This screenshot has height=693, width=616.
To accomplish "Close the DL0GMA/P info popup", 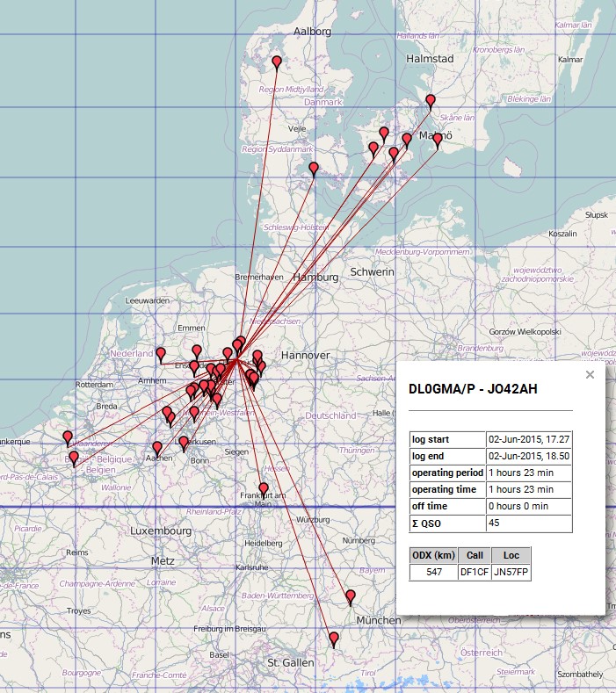I will tap(590, 375).
